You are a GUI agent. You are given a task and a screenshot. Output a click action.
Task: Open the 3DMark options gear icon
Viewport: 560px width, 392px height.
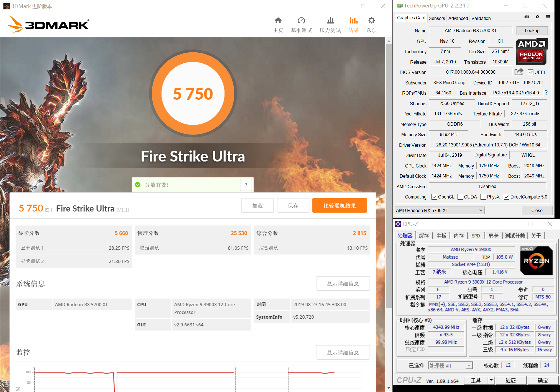pyautogui.click(x=371, y=21)
